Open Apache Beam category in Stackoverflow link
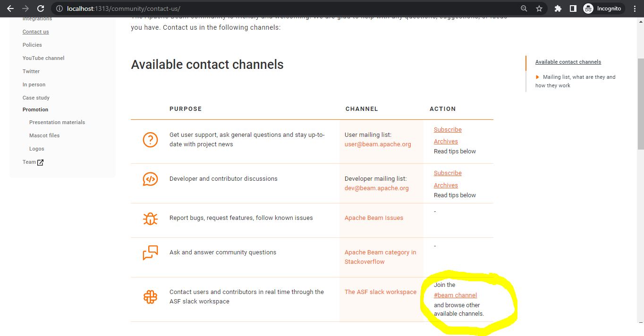The height and width of the screenshot is (336, 644). [381, 257]
